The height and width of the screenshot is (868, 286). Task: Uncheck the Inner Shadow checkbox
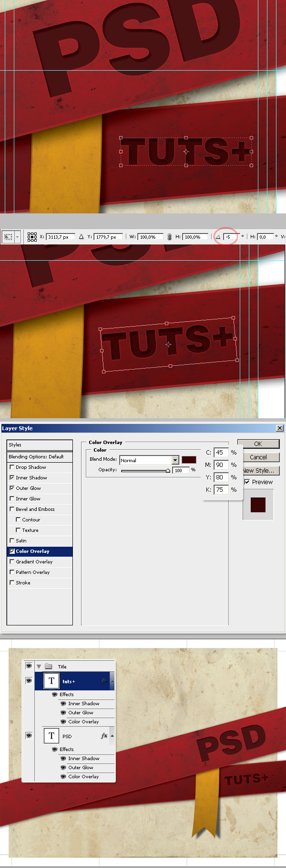(x=12, y=477)
